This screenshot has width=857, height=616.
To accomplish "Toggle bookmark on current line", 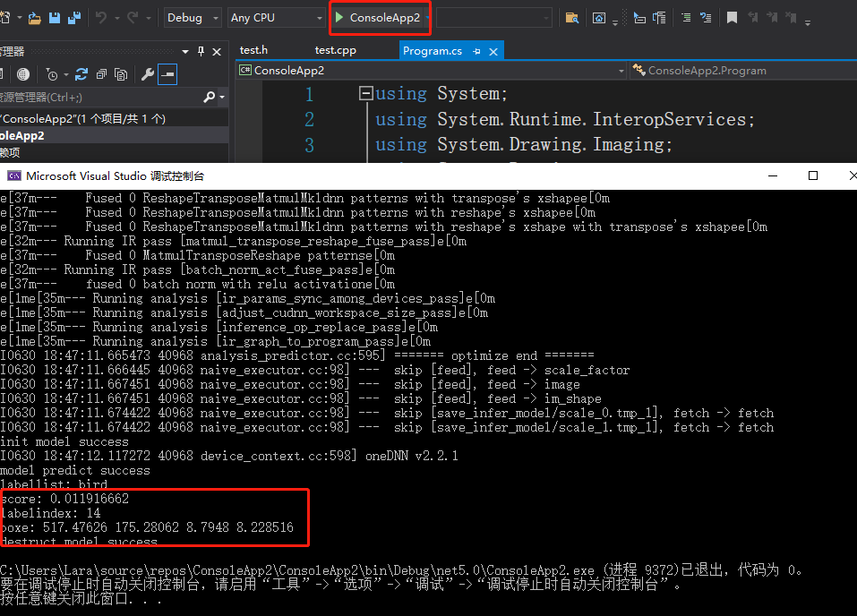I will click(x=732, y=18).
